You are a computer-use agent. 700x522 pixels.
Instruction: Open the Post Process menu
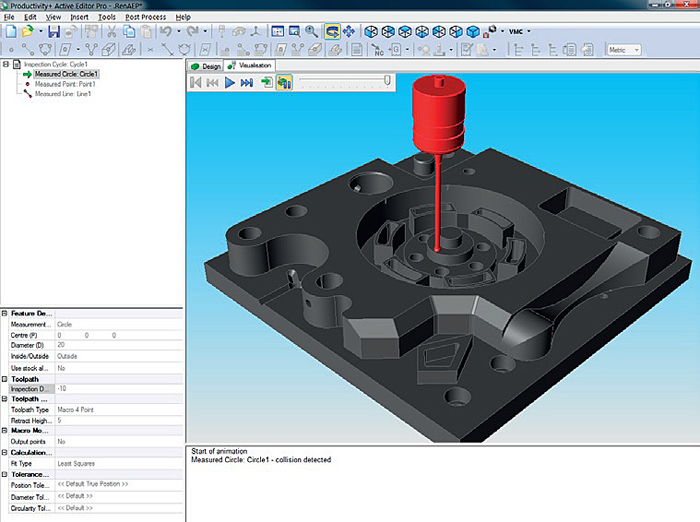(x=146, y=17)
